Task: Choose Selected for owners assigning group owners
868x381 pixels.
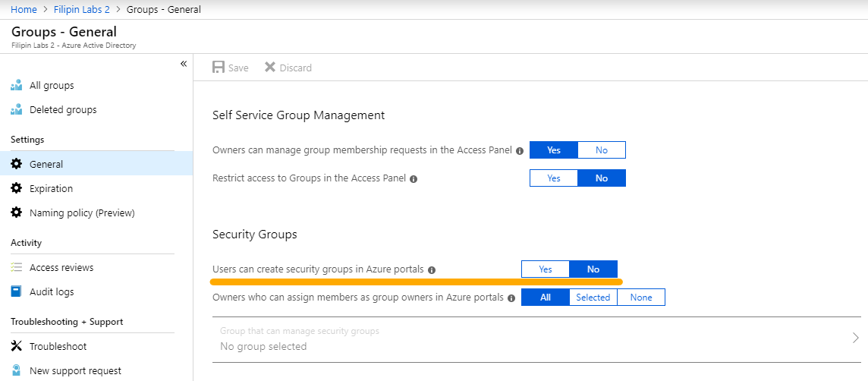Action: [593, 297]
